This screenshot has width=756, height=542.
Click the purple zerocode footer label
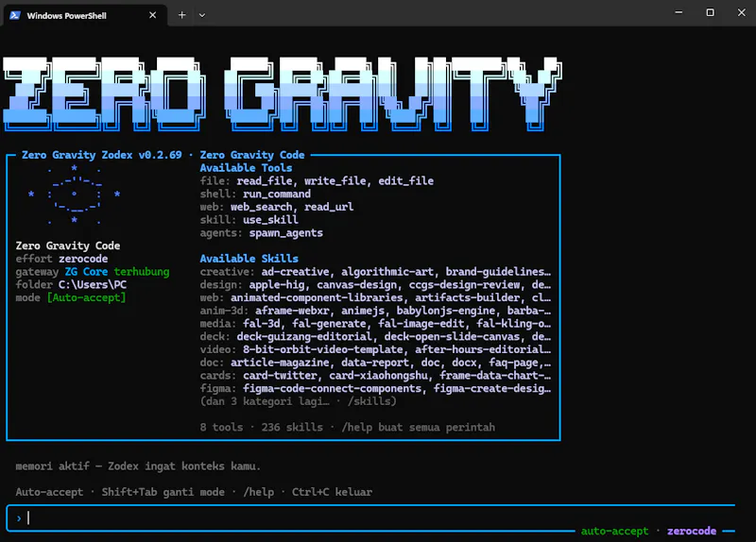(692, 531)
